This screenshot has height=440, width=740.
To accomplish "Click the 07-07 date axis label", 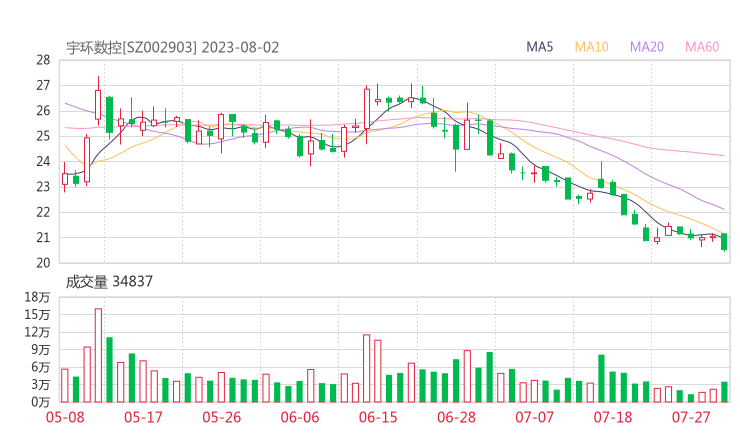I will [x=534, y=417].
